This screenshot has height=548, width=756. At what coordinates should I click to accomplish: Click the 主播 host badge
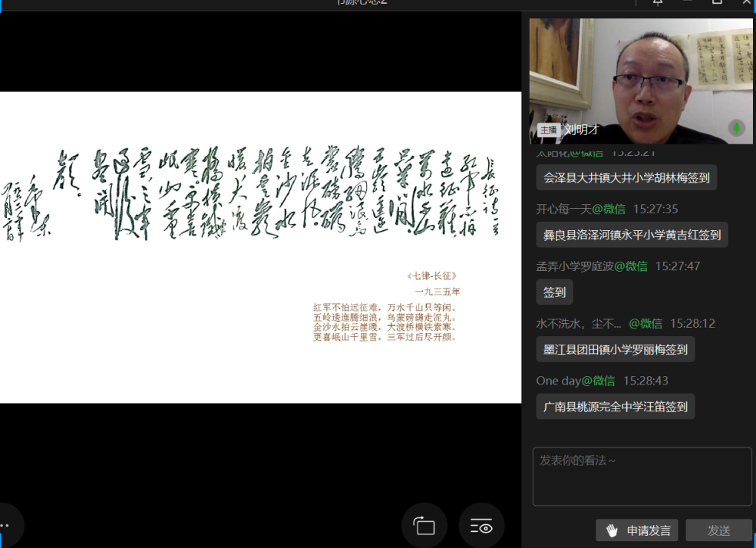548,130
